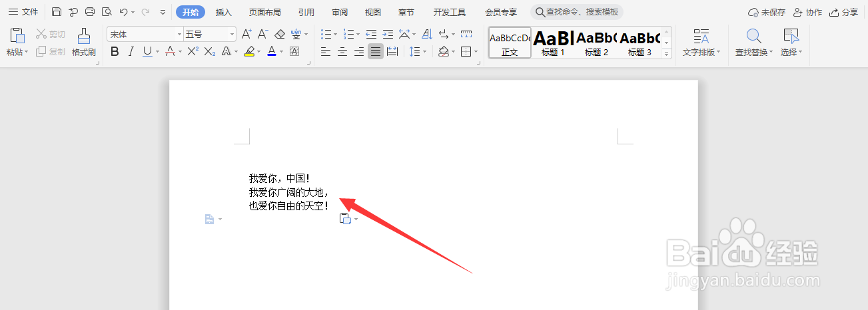Align text left
This screenshot has height=310, width=868.
coord(326,51)
